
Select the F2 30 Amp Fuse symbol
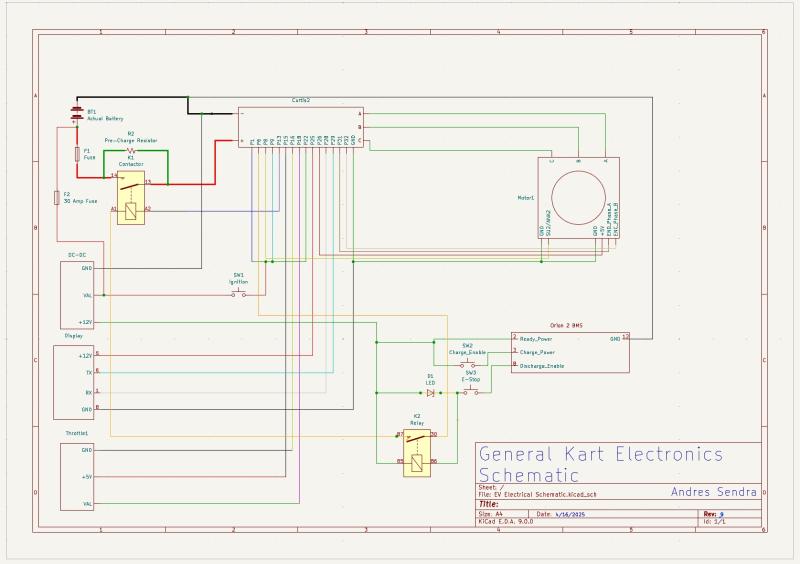[55, 198]
